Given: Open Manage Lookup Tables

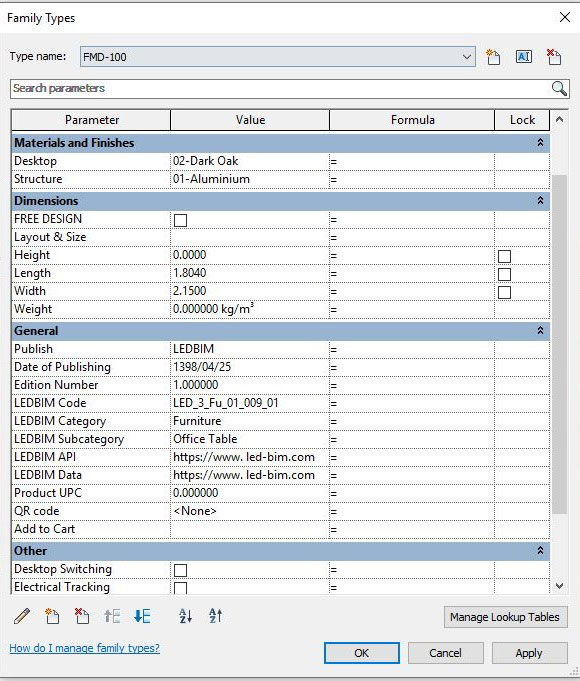Looking at the screenshot, I should pyautogui.click(x=505, y=617).
